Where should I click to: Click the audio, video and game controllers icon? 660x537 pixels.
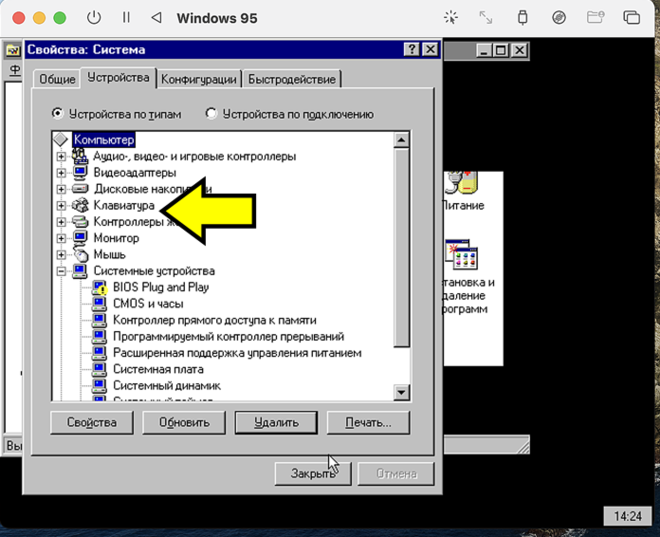click(80, 156)
